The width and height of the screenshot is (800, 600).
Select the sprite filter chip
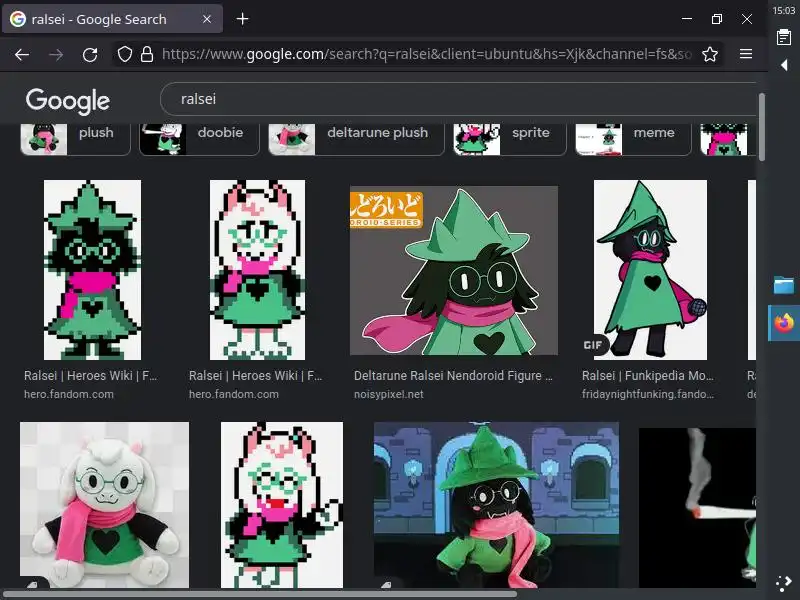pyautogui.click(x=510, y=139)
